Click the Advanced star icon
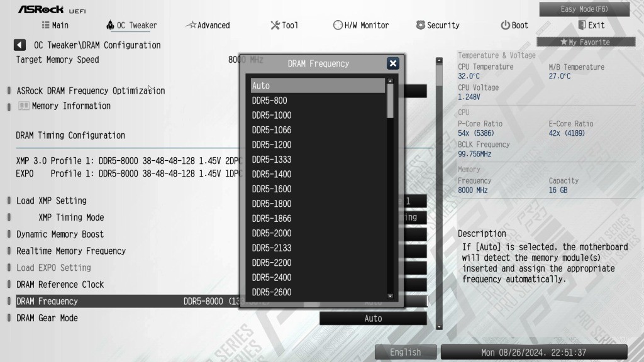 191,25
